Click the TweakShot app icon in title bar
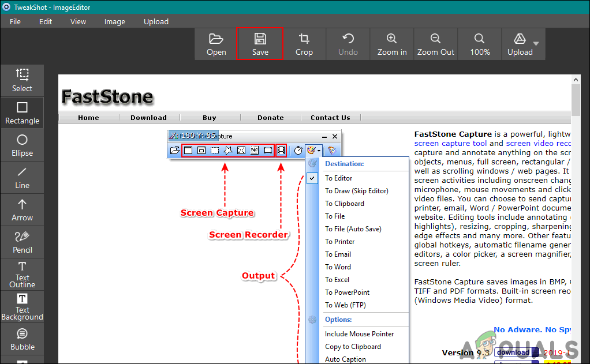The width and height of the screenshot is (590, 364). 6,7
